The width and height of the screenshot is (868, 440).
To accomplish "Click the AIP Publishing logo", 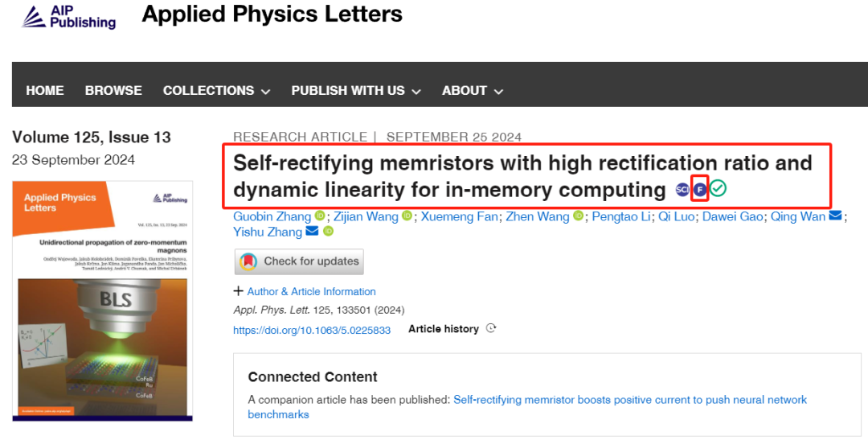I will point(69,17).
